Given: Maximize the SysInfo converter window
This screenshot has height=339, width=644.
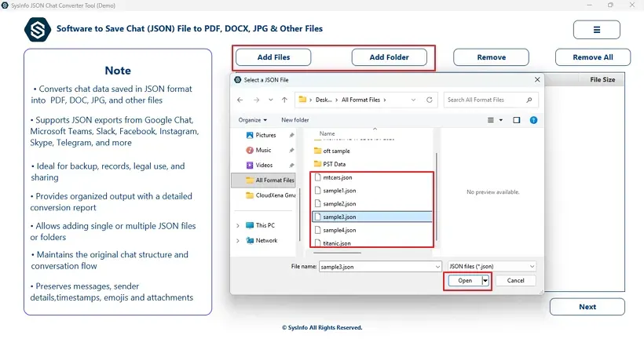Looking at the screenshot, I should pyautogui.click(x=610, y=5).
